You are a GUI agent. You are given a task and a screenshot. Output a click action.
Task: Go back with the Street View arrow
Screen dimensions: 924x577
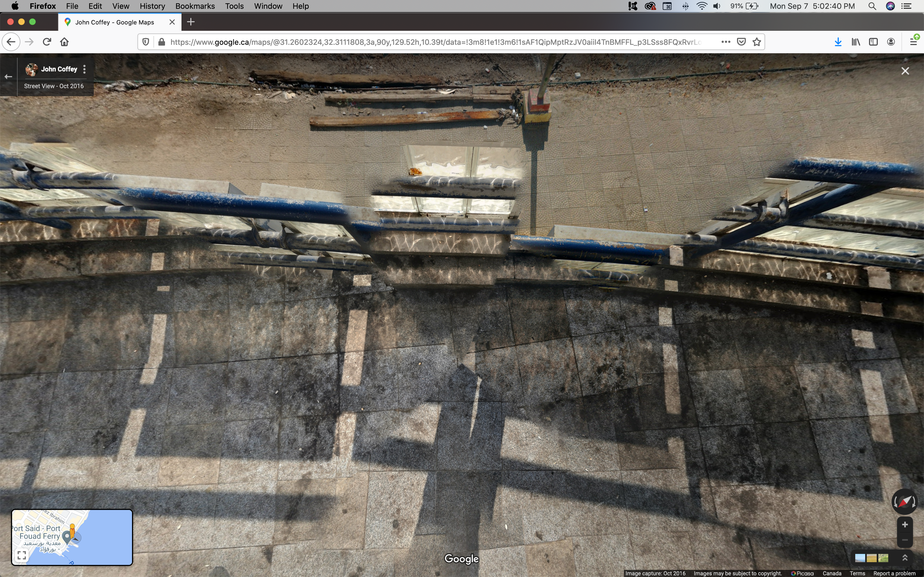click(x=9, y=77)
